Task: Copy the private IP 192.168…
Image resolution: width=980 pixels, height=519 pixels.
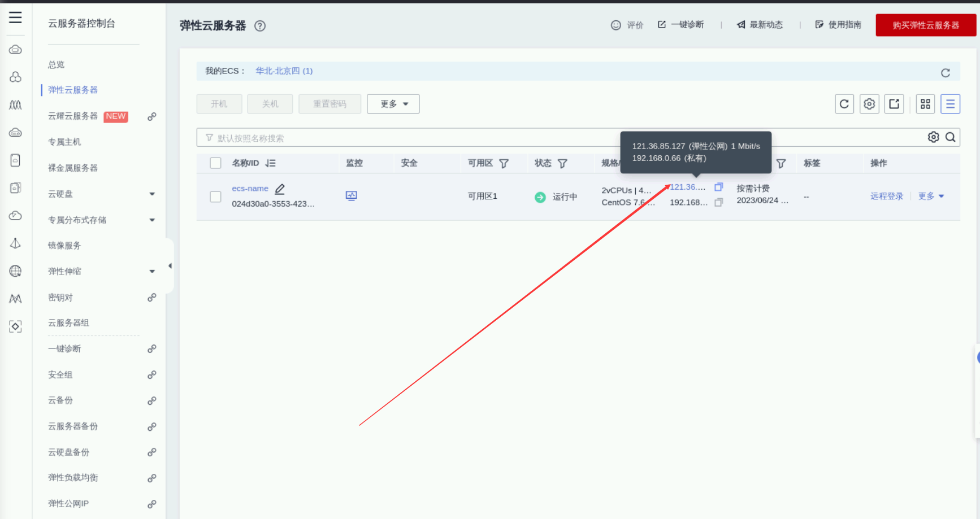Action: point(719,202)
